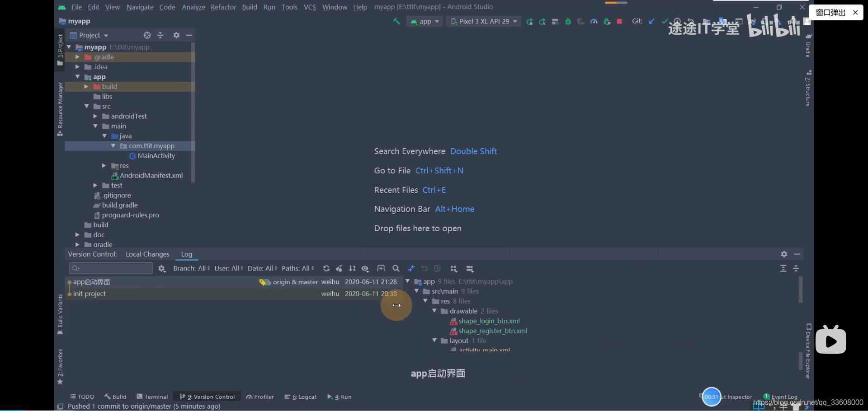Select the 'app启动界面' commit row
This screenshot has height=411, width=868.
coord(234,282)
